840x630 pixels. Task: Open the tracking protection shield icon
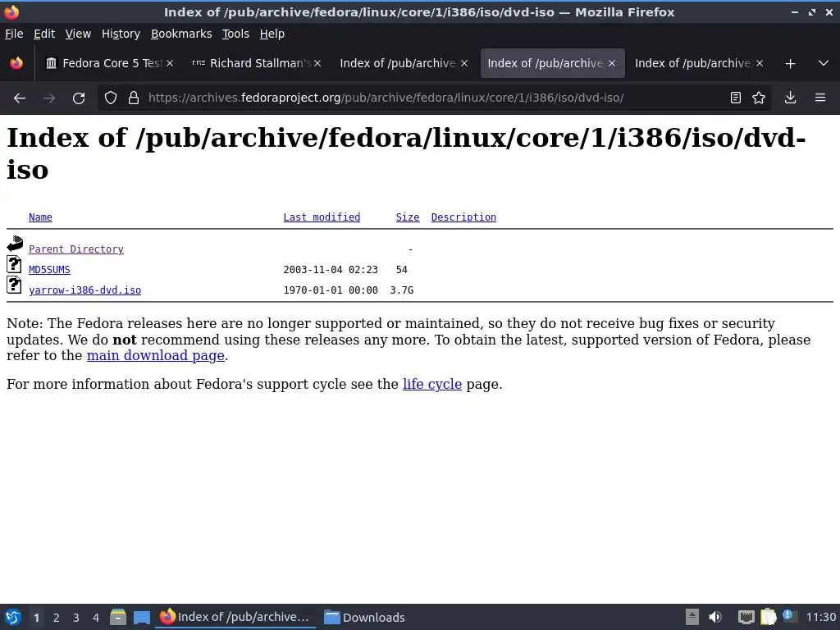pyautogui.click(x=111, y=98)
